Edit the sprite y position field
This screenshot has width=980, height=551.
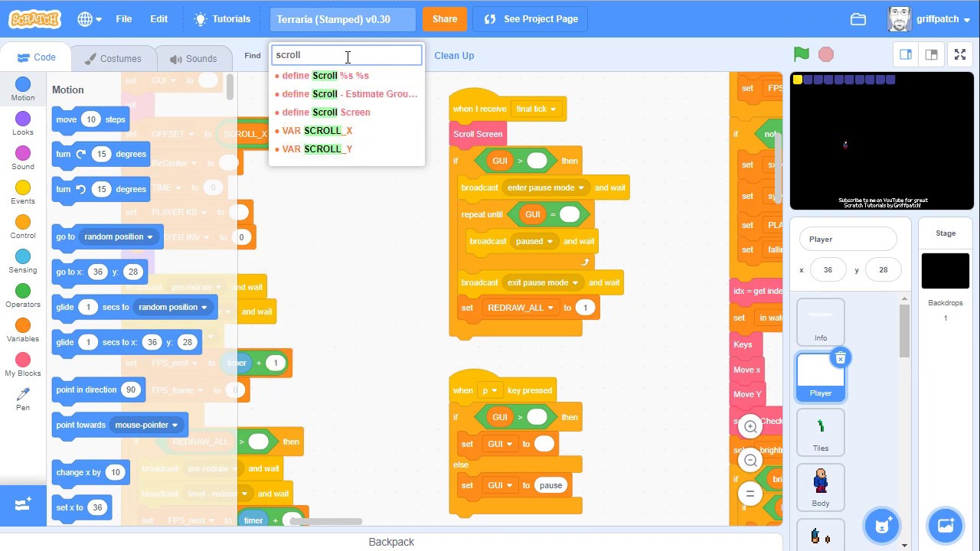pyautogui.click(x=883, y=269)
